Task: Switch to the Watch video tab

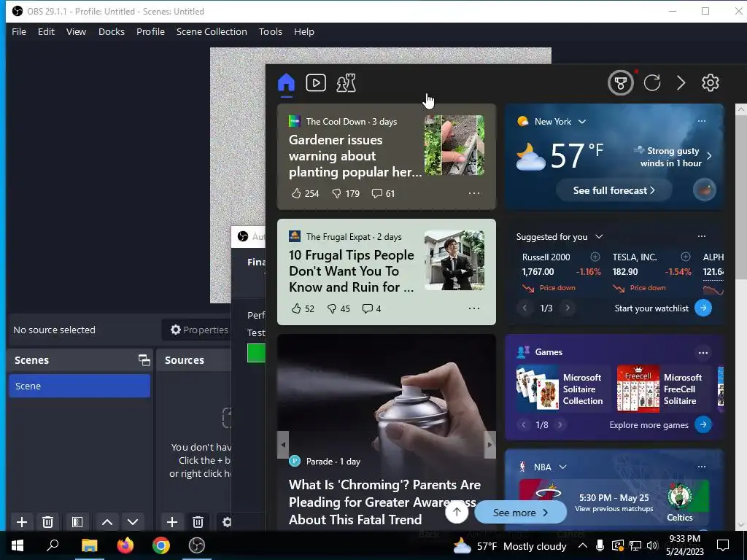Action: [x=316, y=83]
